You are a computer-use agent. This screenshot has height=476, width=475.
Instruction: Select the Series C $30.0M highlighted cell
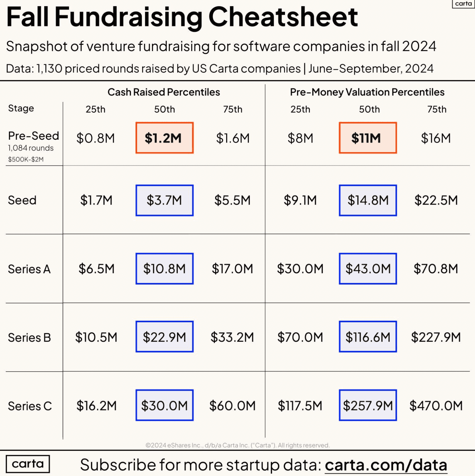165,405
